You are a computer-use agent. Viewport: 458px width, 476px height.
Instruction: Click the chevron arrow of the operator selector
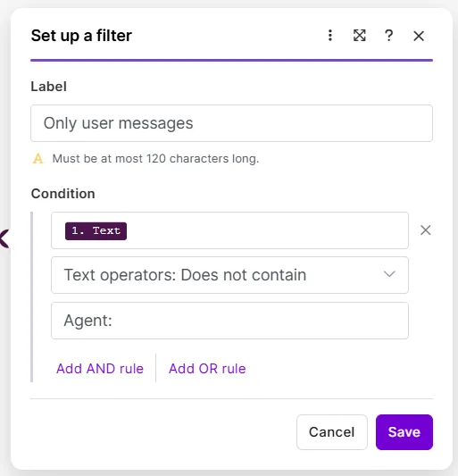389,274
